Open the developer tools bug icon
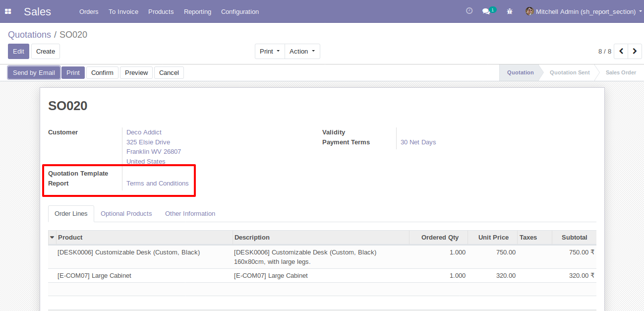This screenshot has height=311, width=644. point(510,11)
